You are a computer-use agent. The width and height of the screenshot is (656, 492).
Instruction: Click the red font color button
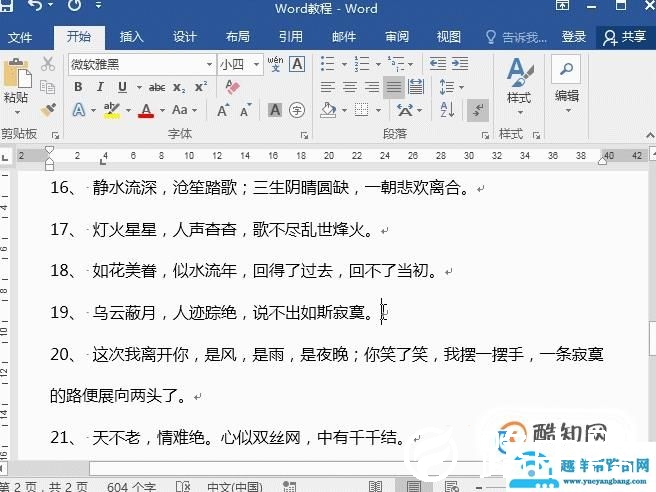146,110
